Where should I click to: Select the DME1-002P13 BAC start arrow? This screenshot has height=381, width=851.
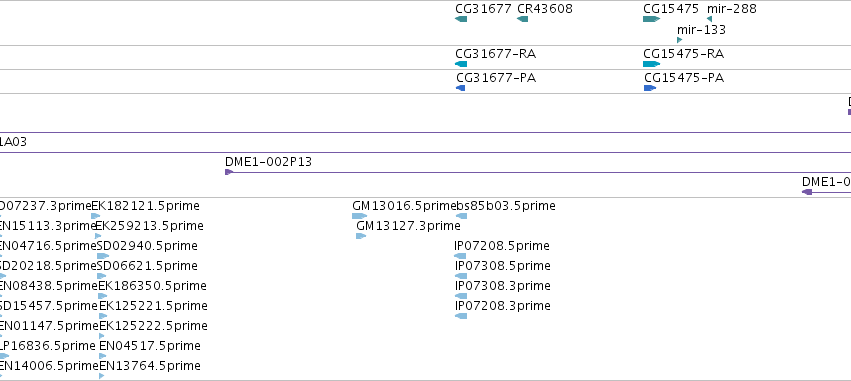(229, 172)
